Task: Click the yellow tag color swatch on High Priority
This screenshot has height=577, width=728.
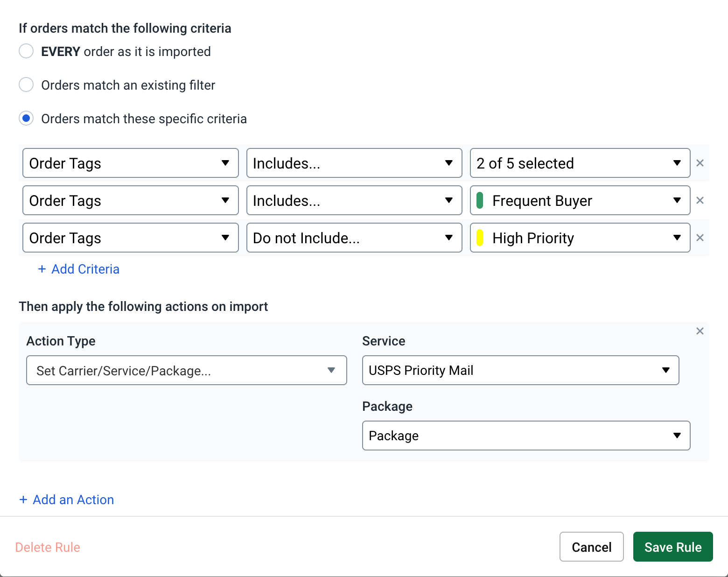Action: pos(480,238)
